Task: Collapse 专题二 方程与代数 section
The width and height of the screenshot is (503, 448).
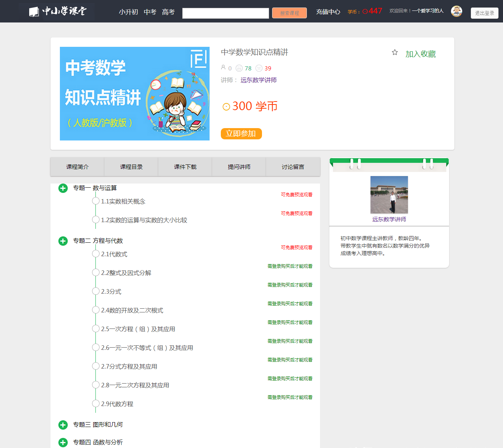Action: (x=63, y=241)
